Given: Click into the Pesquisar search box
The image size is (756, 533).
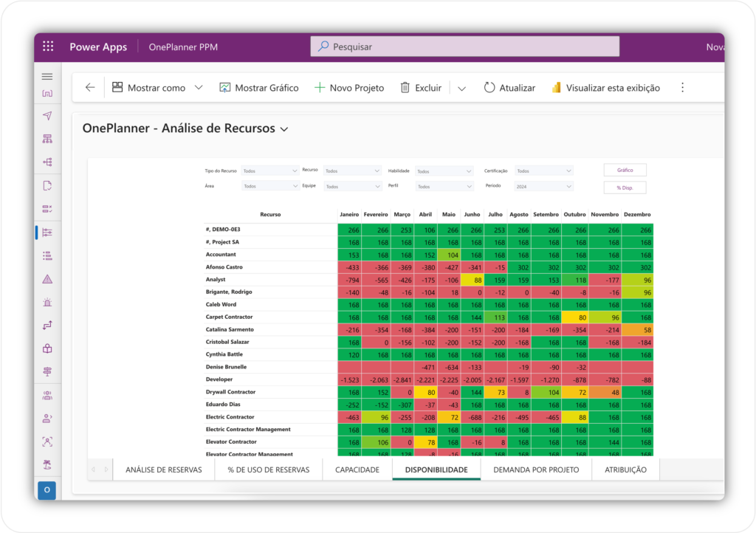Looking at the screenshot, I should [x=465, y=47].
